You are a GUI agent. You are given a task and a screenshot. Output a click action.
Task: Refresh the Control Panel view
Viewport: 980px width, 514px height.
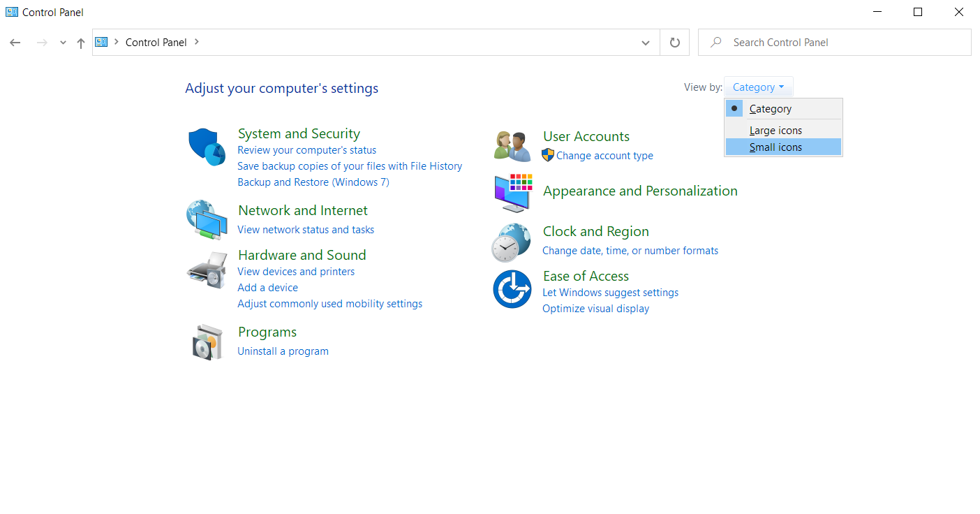click(x=674, y=43)
